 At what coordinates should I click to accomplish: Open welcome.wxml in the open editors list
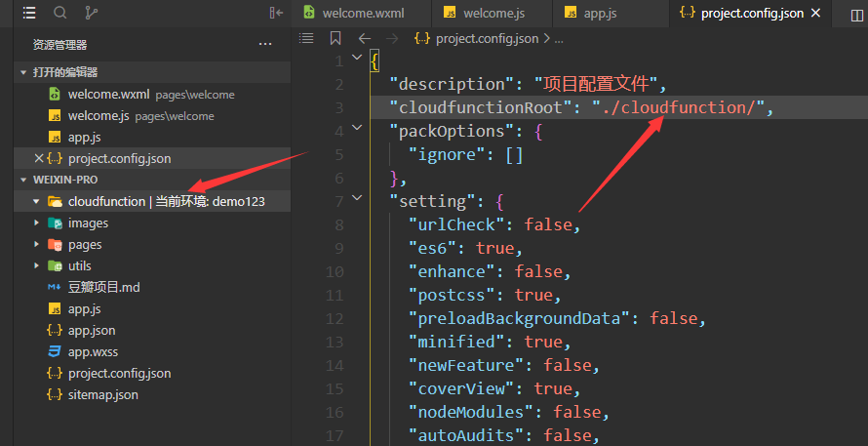pyautogui.click(x=152, y=95)
